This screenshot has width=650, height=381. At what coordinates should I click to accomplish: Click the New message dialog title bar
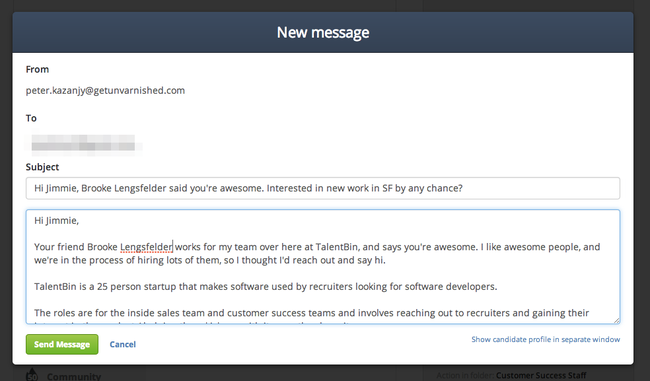tap(323, 32)
